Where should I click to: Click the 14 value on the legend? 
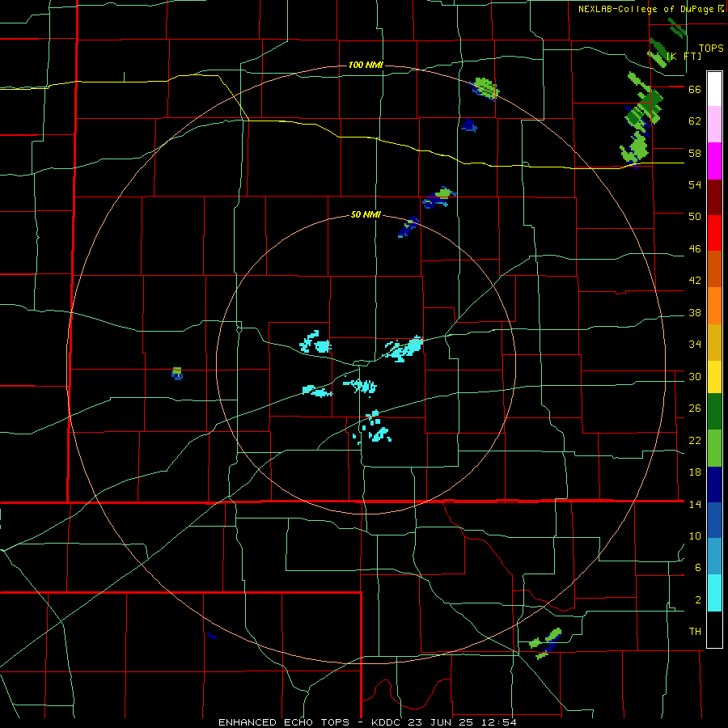(695, 504)
